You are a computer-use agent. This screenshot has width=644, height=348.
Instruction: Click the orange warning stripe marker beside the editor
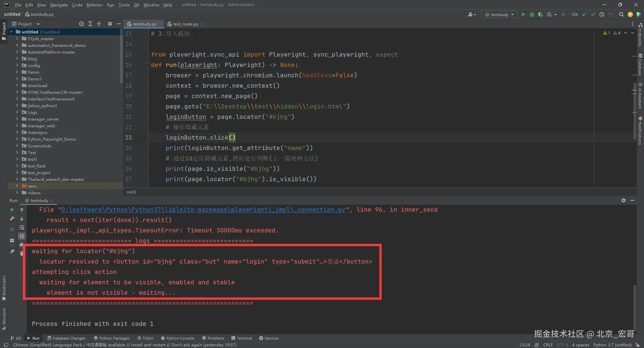tap(634, 90)
